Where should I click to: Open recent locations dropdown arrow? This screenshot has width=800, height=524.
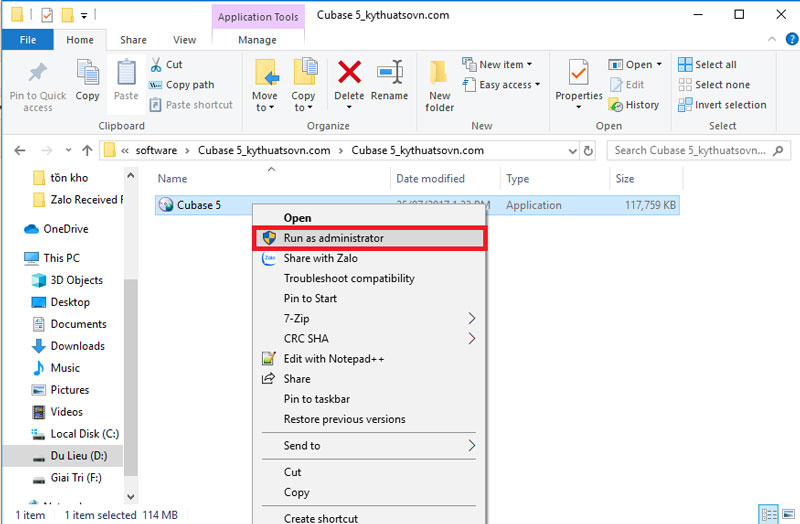pos(68,150)
